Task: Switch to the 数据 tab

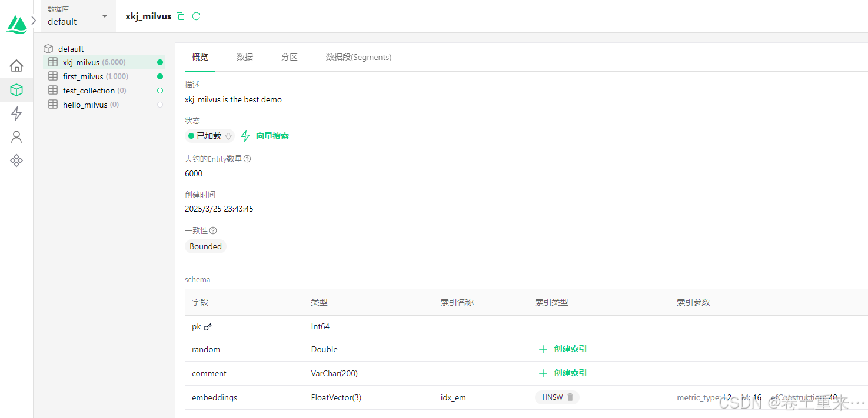Action: click(x=245, y=57)
